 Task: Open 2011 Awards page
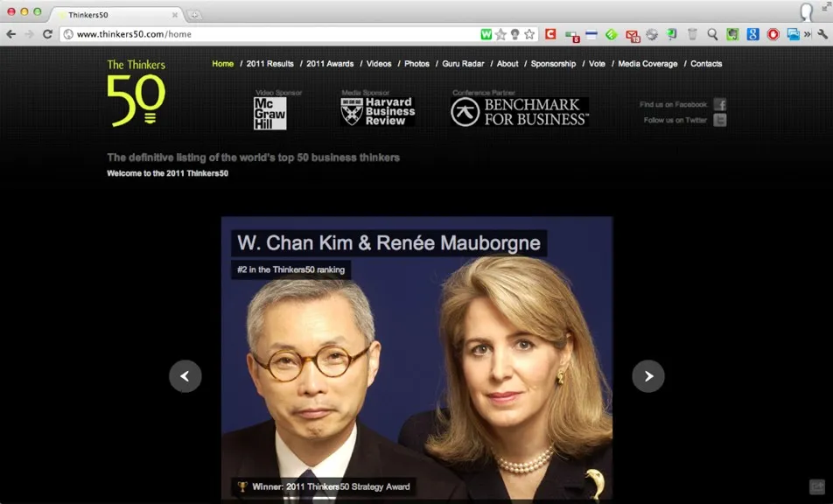click(x=330, y=64)
